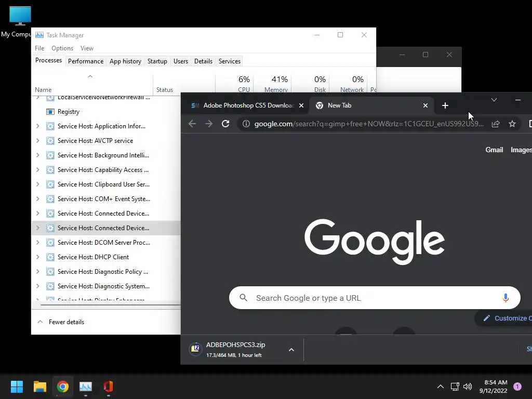Sort processes by Name column
Screen dimensions: 532x399
tap(92, 84)
